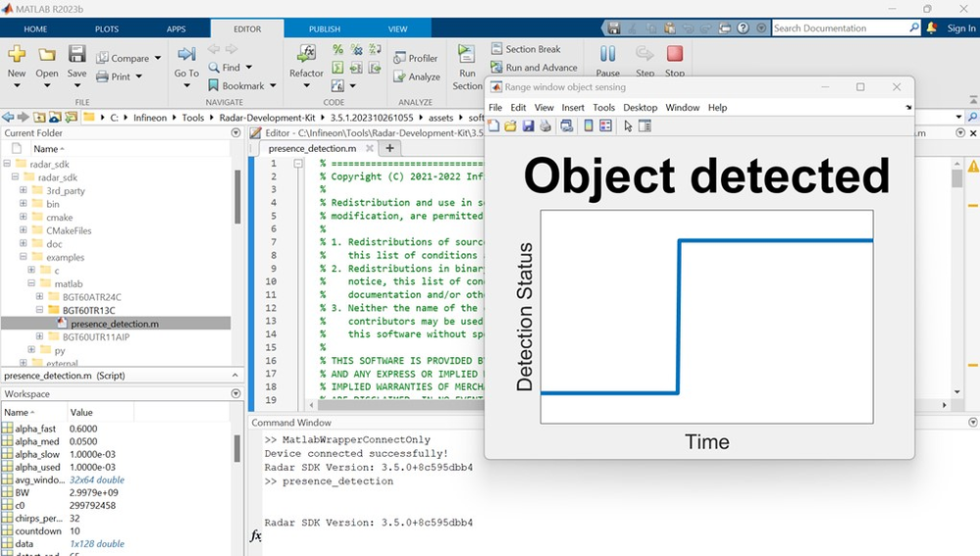Select presence_detection.m in Current Folder
Image resolution: width=980 pixels, height=556 pixels.
pyautogui.click(x=116, y=324)
